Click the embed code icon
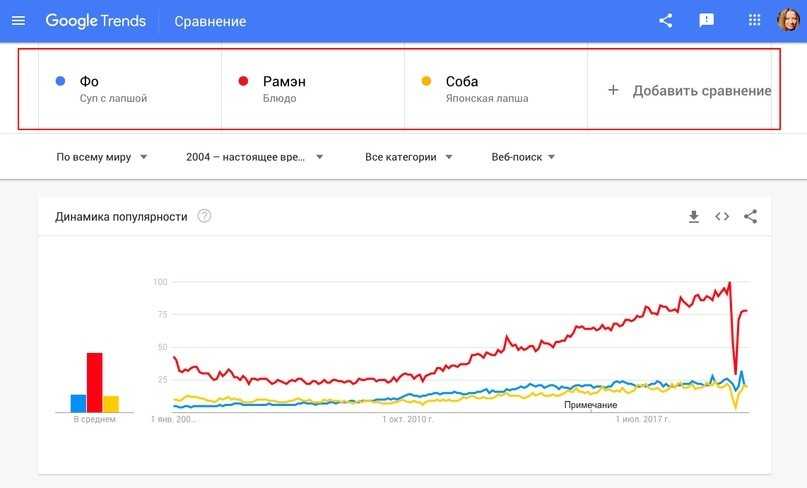 722,216
